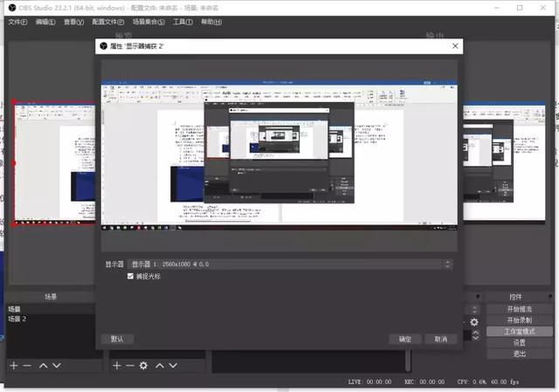Click the 场景 panel header
Screen dimensions: 559x392
point(51,297)
